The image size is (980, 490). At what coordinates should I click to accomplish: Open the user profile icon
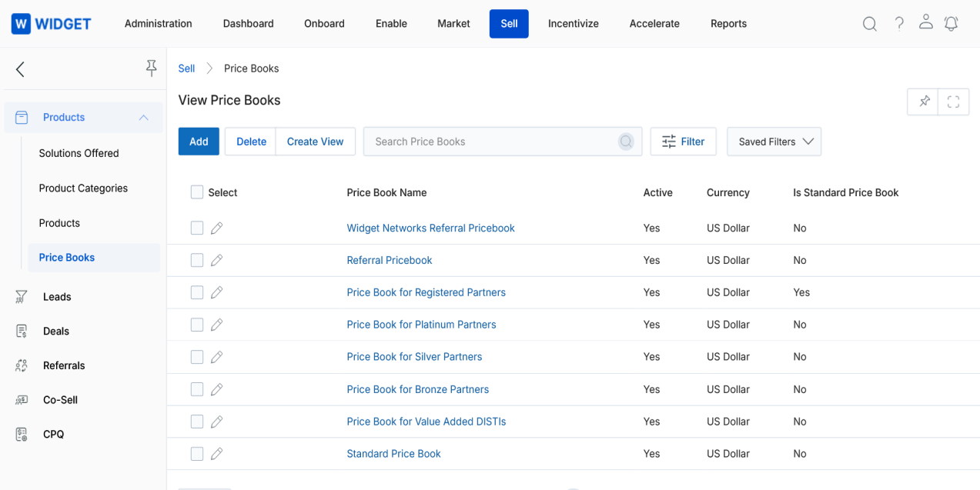926,22
